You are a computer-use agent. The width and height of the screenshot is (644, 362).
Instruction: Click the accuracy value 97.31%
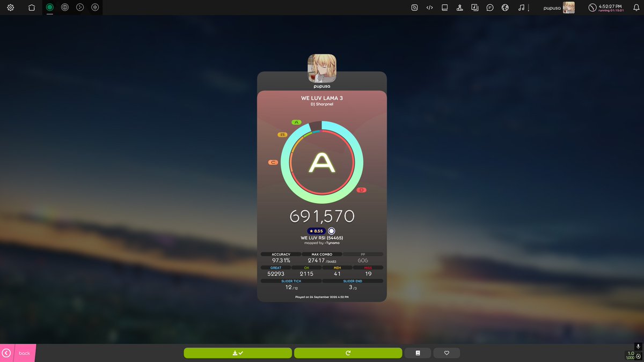(281, 260)
